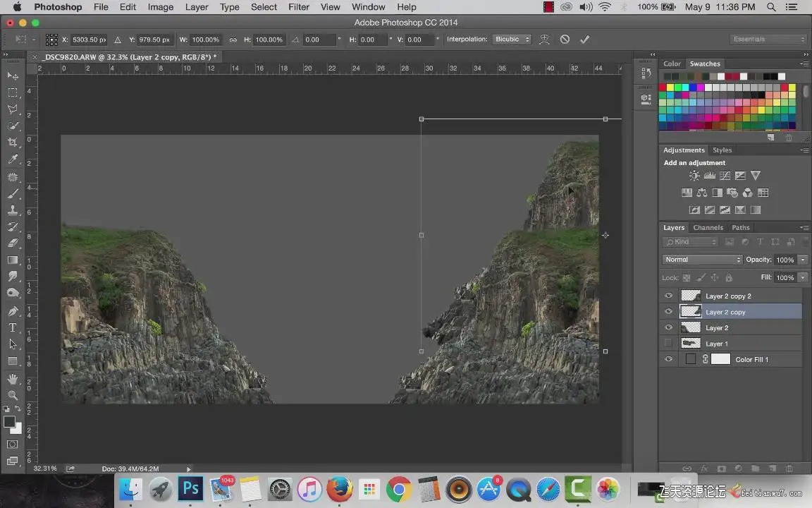Open the Normal blend mode dropdown
The image size is (812, 508).
(702, 260)
